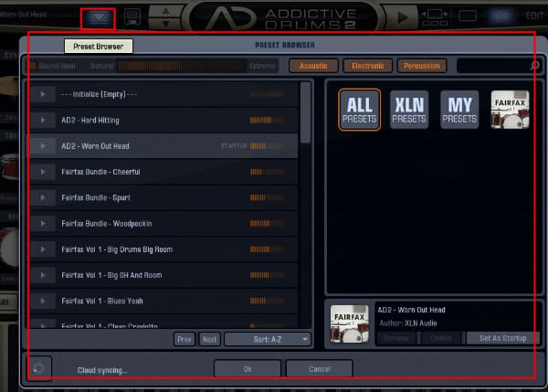This screenshot has width=548, height=392.
Task: Click the Next button
Action: (x=209, y=340)
